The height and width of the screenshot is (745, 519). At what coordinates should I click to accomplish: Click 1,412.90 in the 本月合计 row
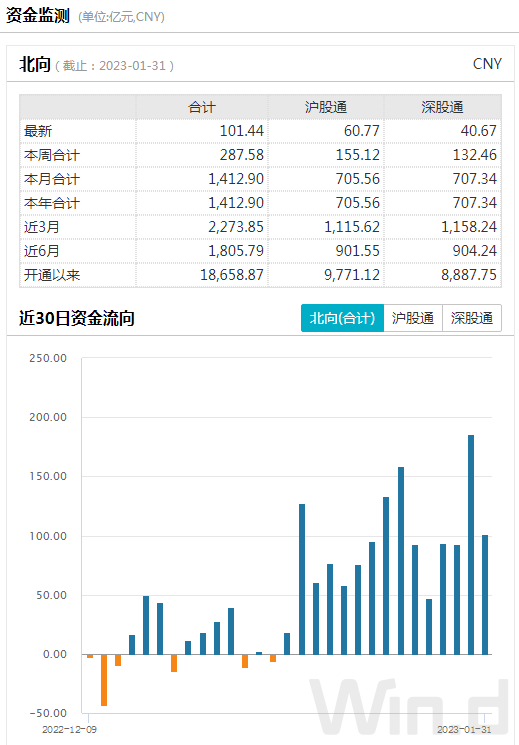pyautogui.click(x=236, y=179)
